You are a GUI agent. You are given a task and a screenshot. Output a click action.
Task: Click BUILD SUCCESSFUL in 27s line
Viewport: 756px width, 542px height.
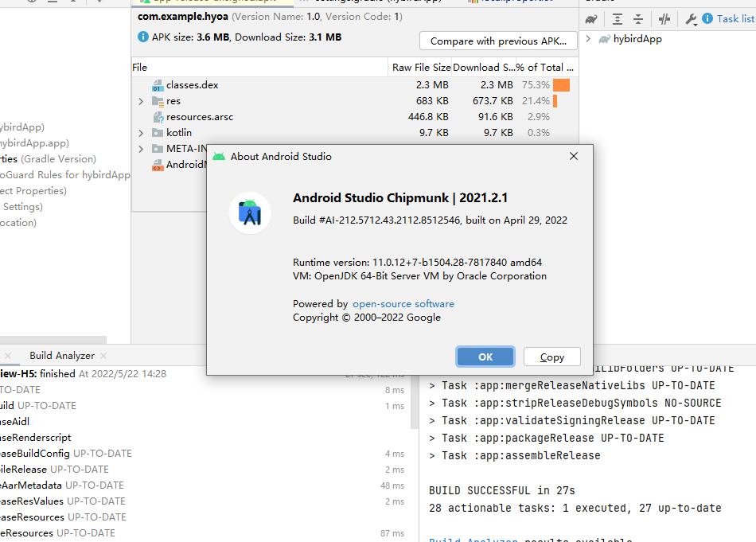pyautogui.click(x=502, y=491)
